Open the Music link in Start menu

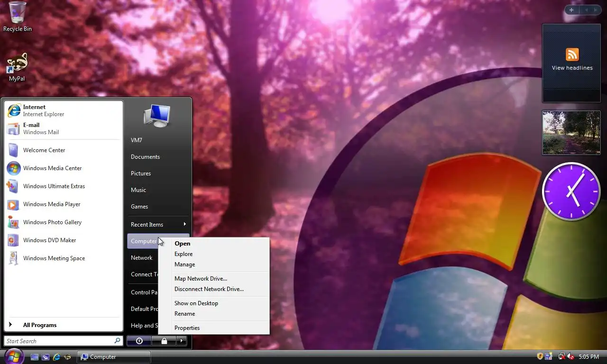[x=158, y=190]
